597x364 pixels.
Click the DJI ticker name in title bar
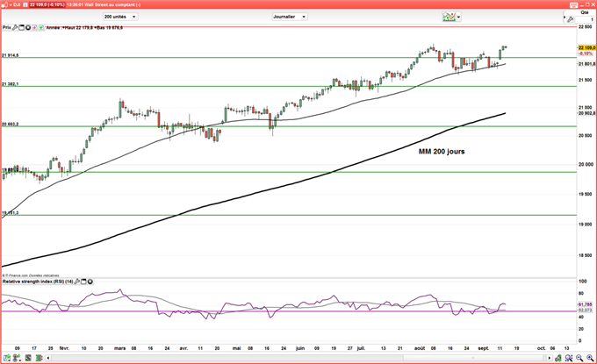[17, 4]
